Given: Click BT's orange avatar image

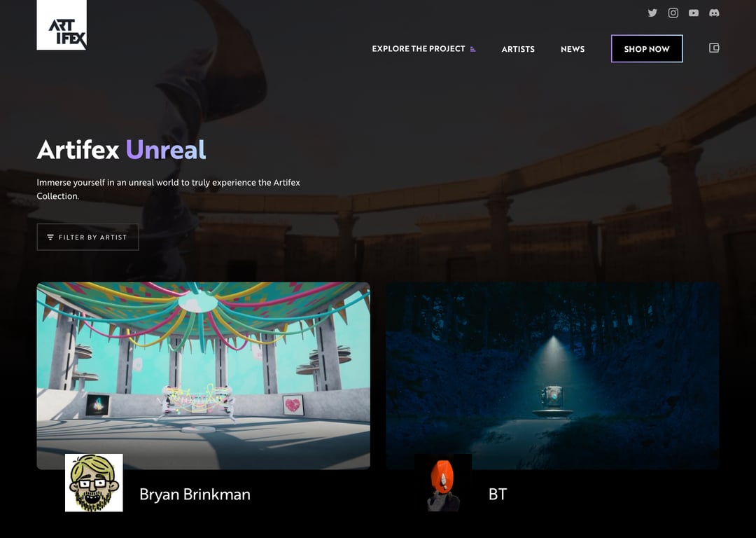Looking at the screenshot, I should (443, 483).
